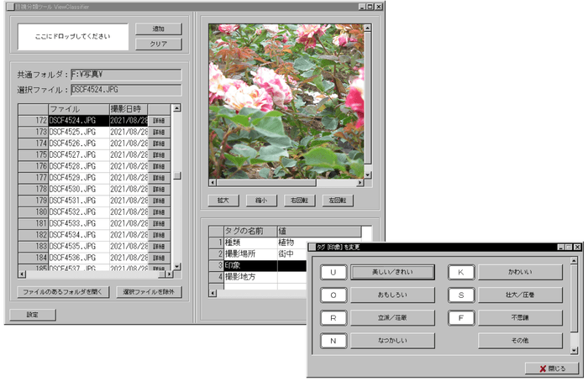Open 詳細 for row 184 DSCF4536.JPG
Screen dimensions: 588x381
click(x=159, y=258)
